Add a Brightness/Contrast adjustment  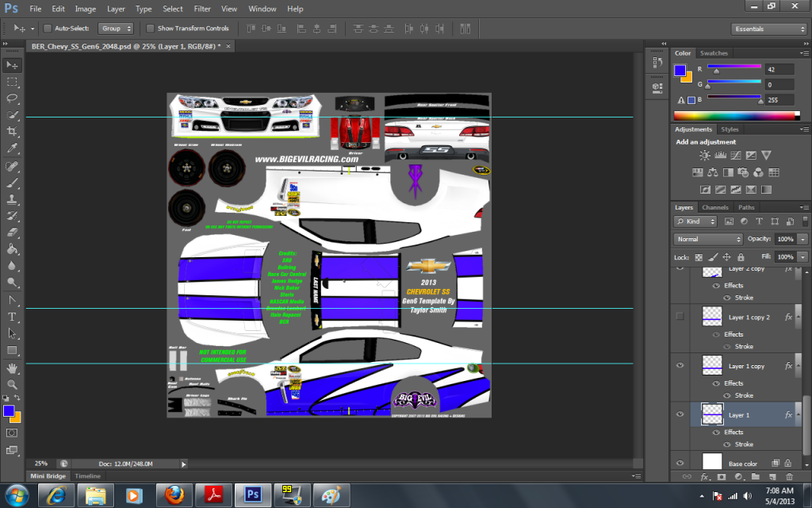705,155
